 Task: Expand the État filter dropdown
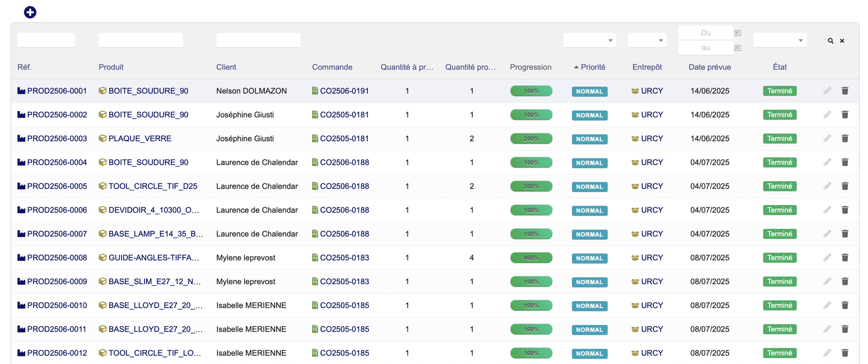coord(780,40)
